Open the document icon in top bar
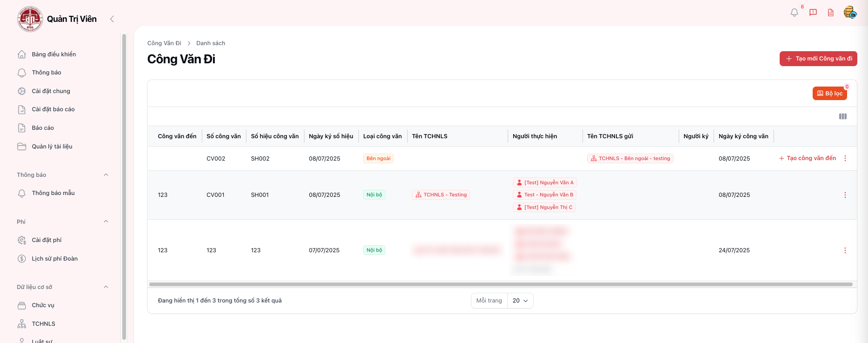 coord(831,13)
